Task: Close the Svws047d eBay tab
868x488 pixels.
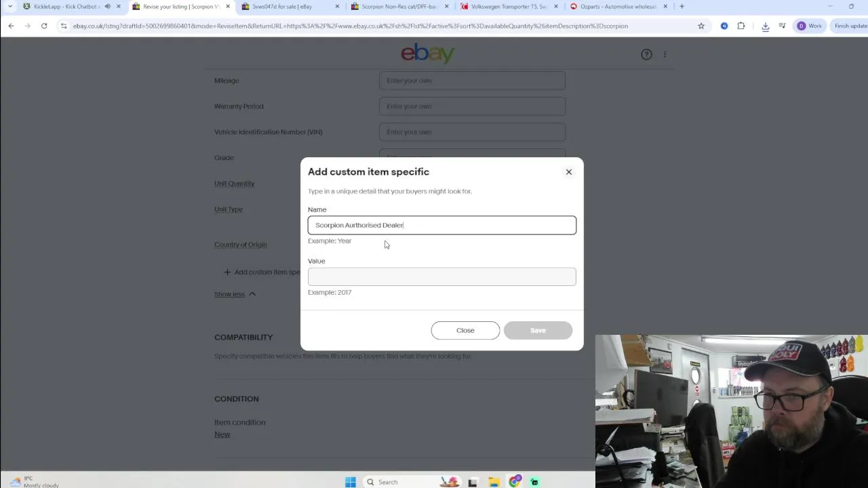Action: (x=337, y=7)
